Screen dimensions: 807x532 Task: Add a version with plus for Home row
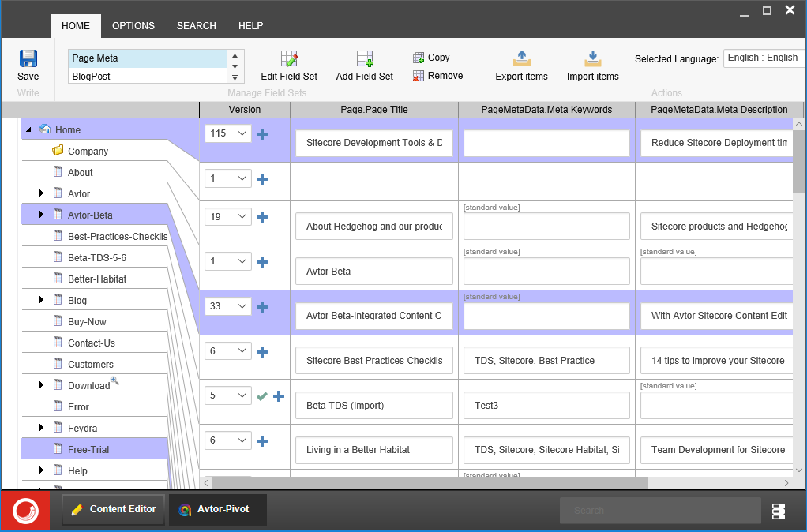click(262, 134)
